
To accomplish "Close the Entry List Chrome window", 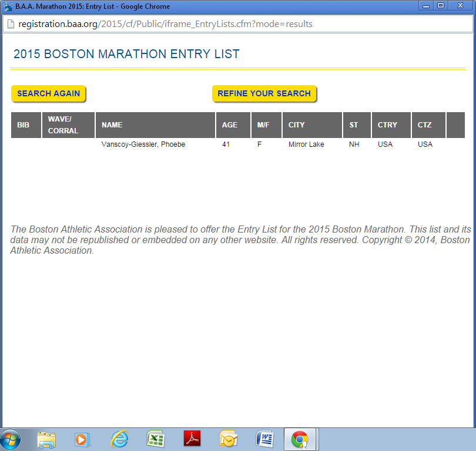I will [461, 6].
